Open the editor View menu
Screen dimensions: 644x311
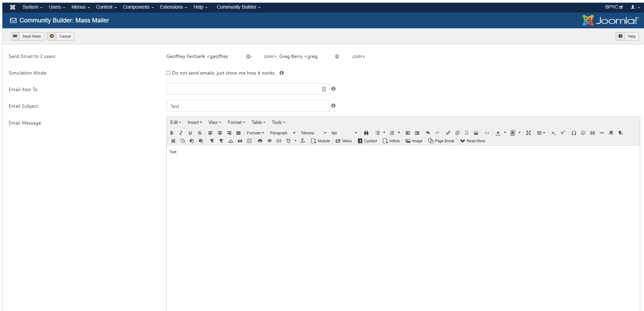[x=215, y=123]
